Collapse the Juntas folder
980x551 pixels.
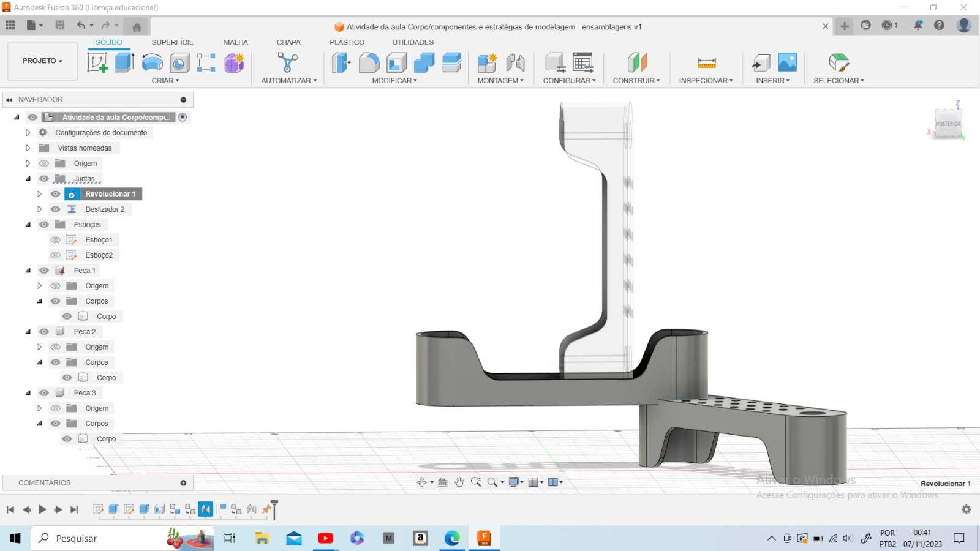(x=28, y=179)
